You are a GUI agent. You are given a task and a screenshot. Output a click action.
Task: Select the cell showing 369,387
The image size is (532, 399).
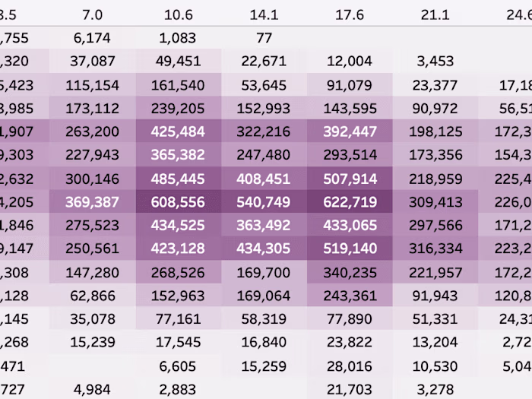tap(93, 203)
